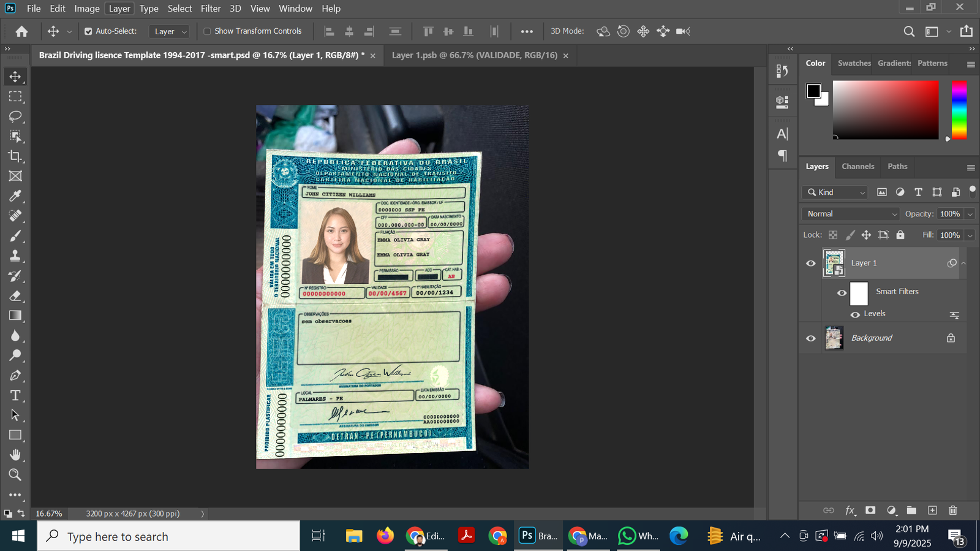Delete layer using the trash icon

click(952, 510)
